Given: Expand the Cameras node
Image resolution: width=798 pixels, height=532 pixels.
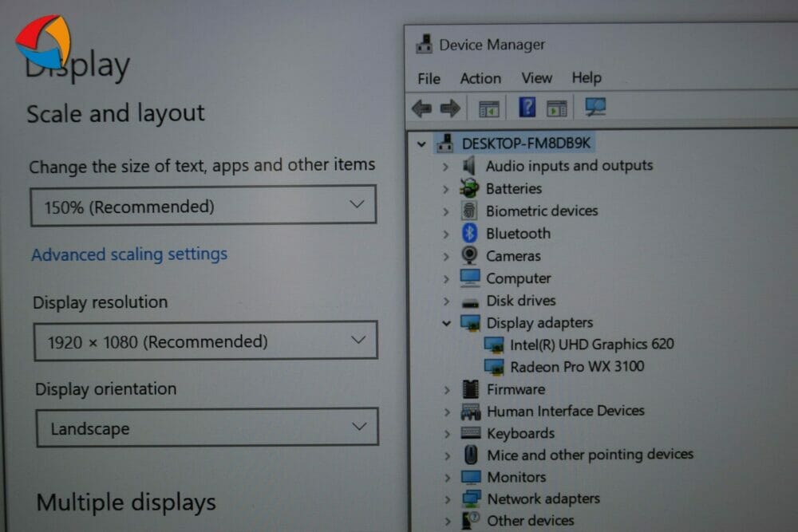Looking at the screenshot, I should pos(446,256).
